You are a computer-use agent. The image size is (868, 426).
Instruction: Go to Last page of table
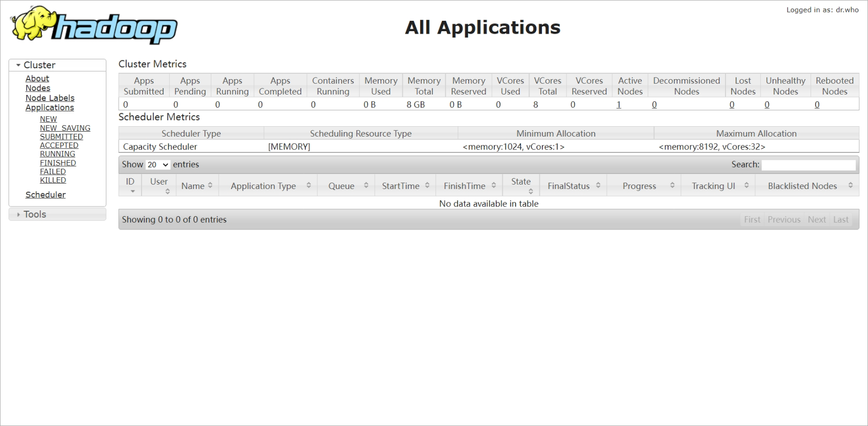(841, 220)
